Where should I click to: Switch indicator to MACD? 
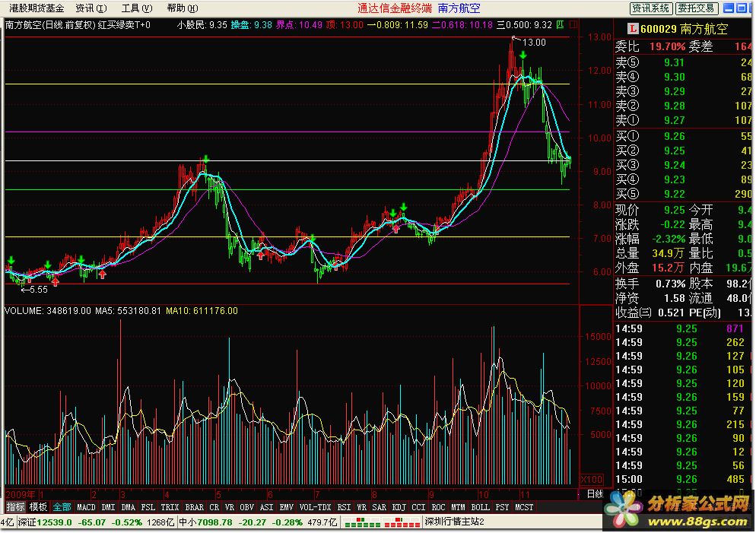86,507
